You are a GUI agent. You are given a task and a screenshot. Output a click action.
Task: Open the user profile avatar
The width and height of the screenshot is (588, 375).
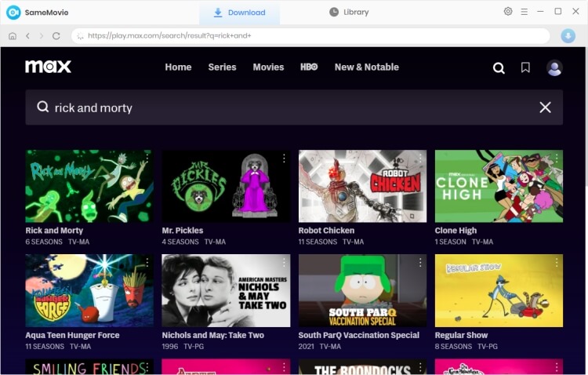[x=554, y=67]
